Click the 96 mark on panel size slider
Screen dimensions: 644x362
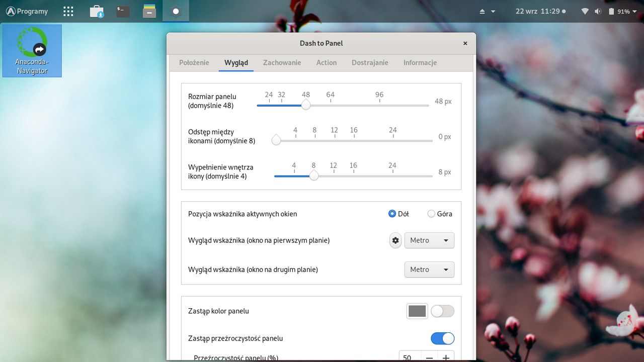tap(379, 95)
